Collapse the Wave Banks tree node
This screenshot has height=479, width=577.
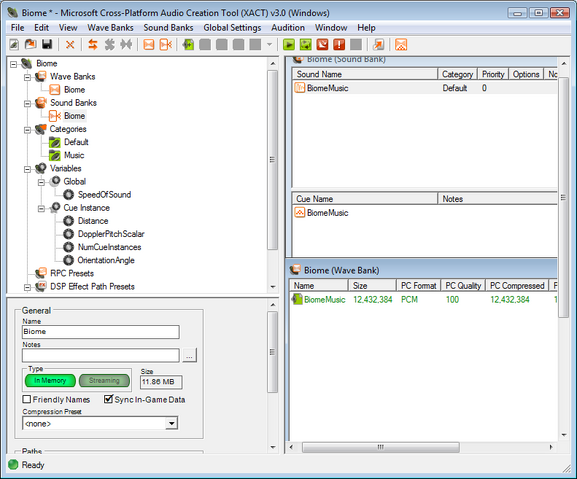coord(27,78)
